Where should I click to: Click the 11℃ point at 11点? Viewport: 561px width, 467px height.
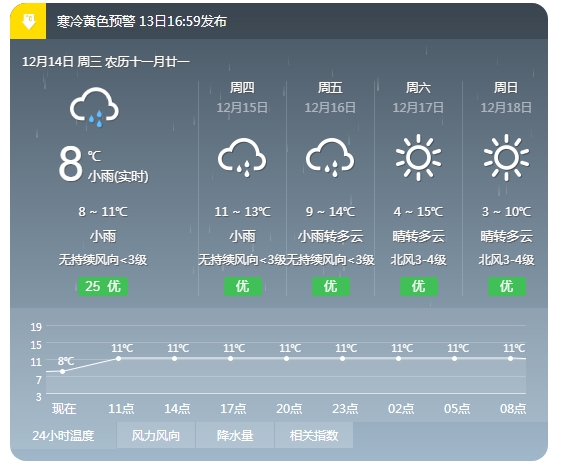[118, 358]
